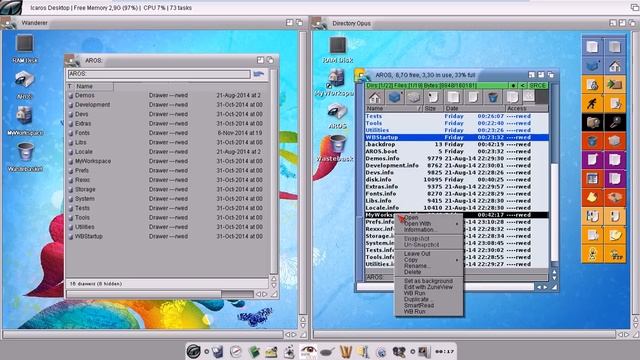The height and width of the screenshot is (360, 640).
Task: Choose Information... from the context menu
Action: pos(429,229)
